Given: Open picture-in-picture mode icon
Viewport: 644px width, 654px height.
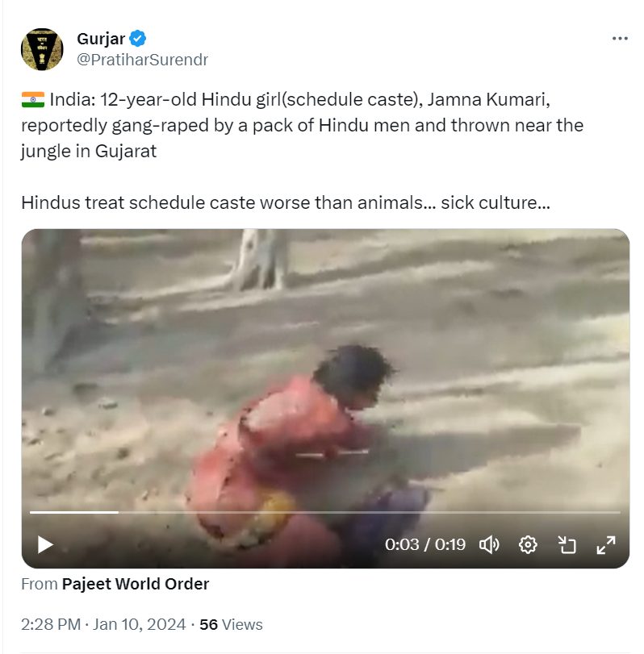Looking at the screenshot, I should pos(567,544).
